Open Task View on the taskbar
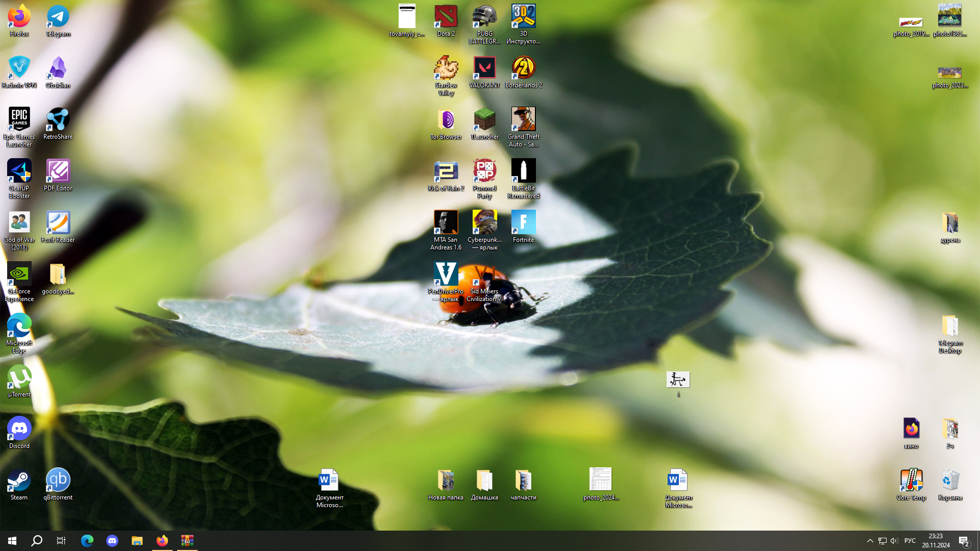 coord(61,541)
